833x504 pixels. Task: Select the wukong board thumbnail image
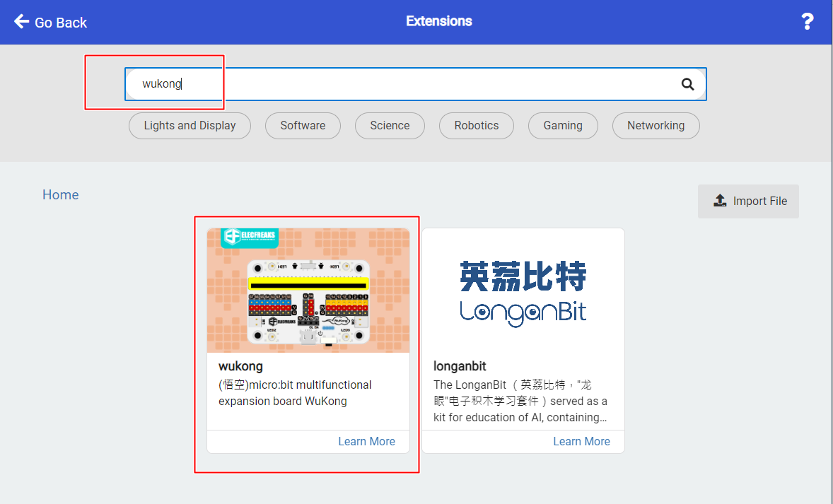click(x=308, y=291)
